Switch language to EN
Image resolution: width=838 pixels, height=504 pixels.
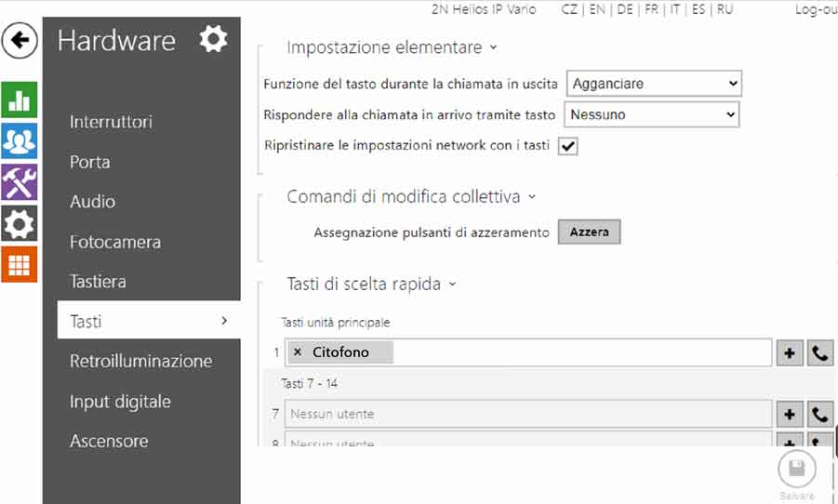[x=597, y=9]
